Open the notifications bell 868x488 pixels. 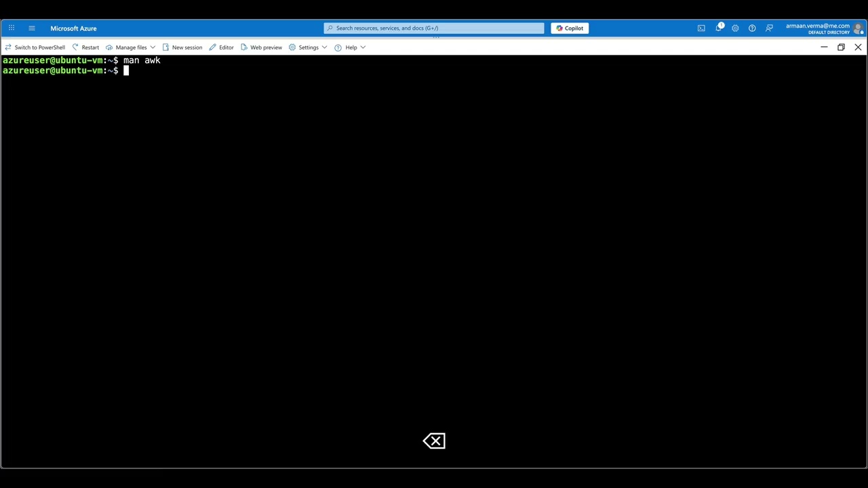(719, 28)
